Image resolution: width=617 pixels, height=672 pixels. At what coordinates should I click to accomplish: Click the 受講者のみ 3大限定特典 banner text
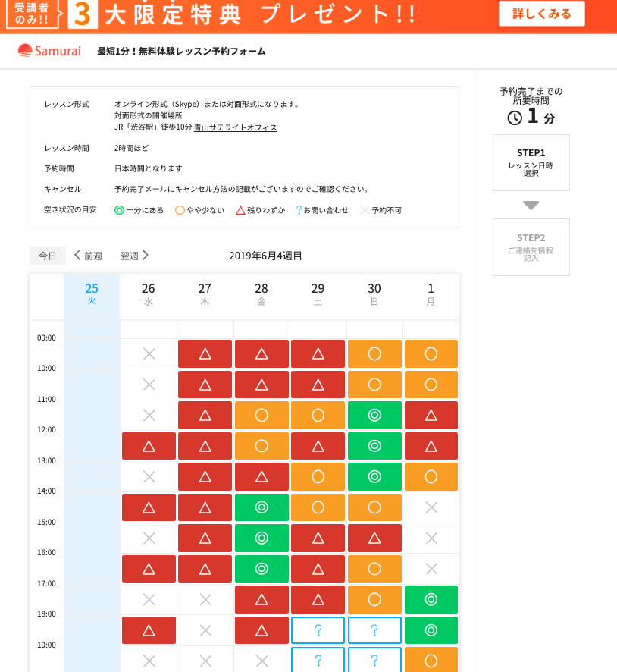(x=210, y=14)
